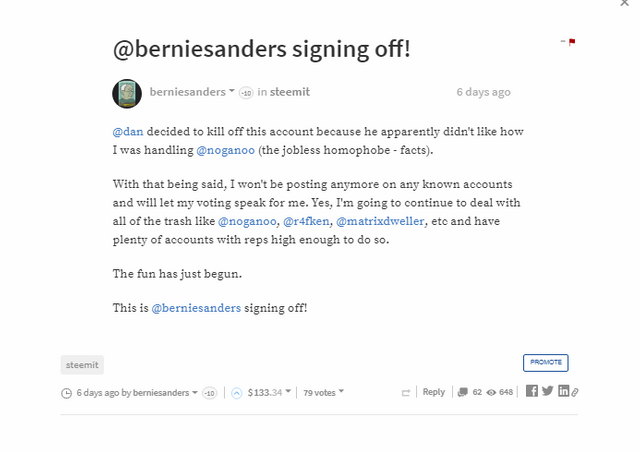The image size is (640, 451).
Task: Share post on Twitter
Action: [547, 391]
